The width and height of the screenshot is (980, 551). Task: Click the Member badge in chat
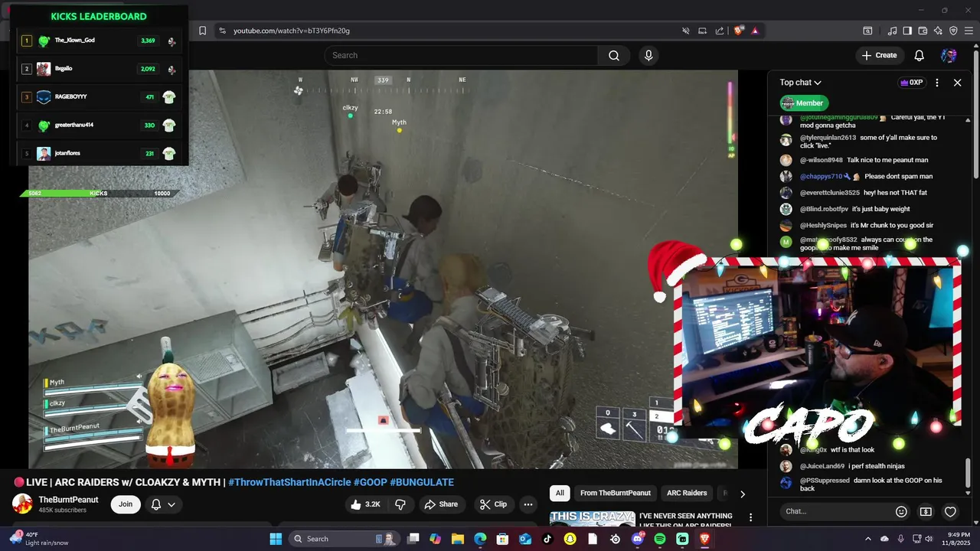click(802, 103)
